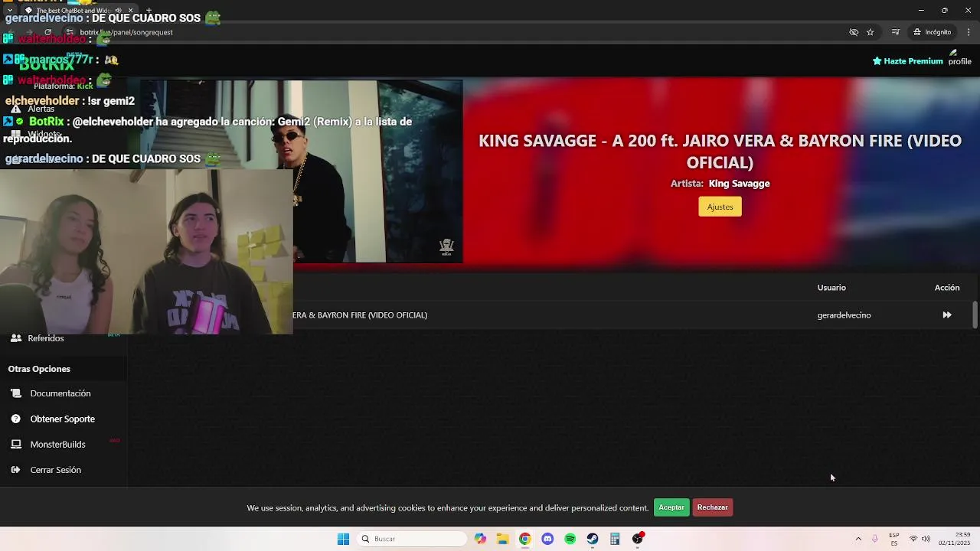This screenshot has width=980, height=551.
Task: Click the Hazte Premium link
Action: tap(907, 61)
